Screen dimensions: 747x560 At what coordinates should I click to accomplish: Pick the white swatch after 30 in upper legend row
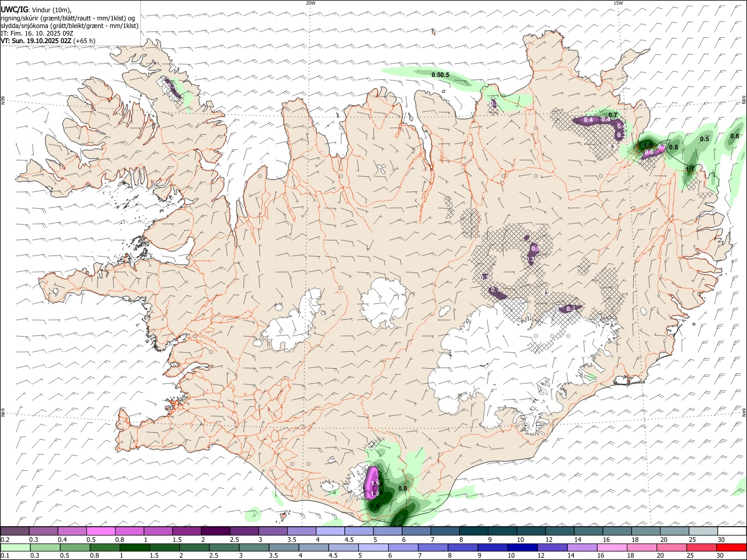tap(732, 531)
